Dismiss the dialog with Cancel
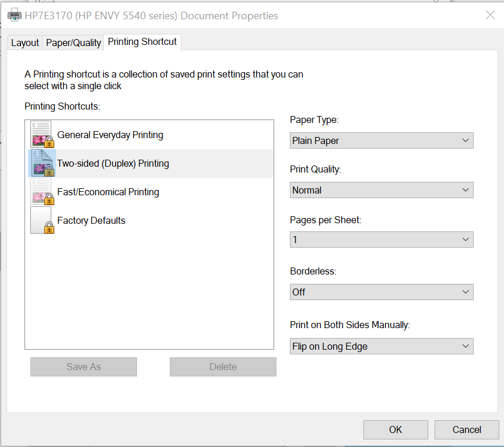The width and height of the screenshot is (504, 447). coord(467,430)
